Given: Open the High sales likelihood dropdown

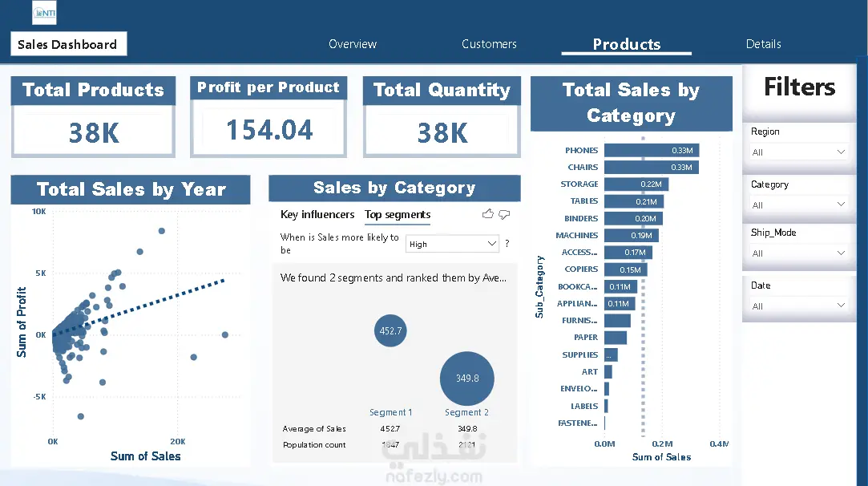Looking at the screenshot, I should [452, 244].
